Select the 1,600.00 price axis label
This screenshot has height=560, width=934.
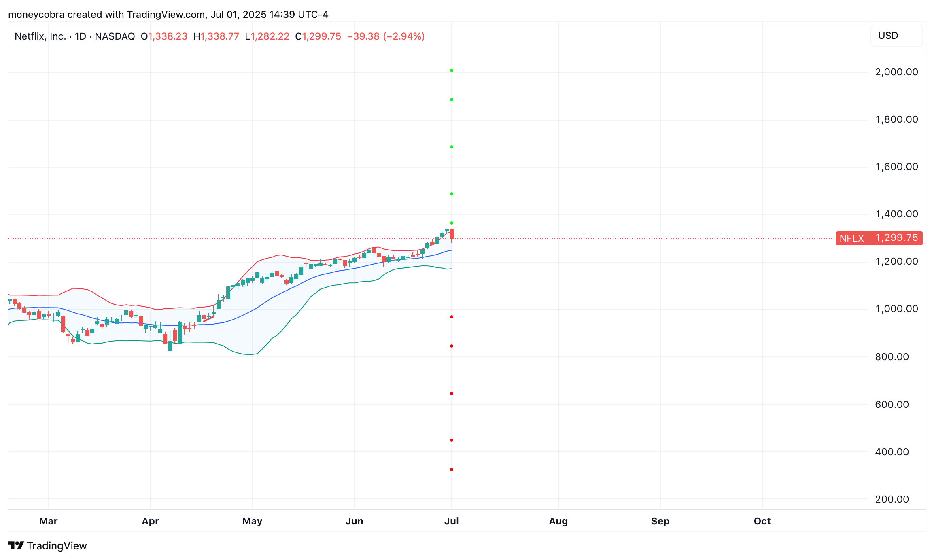click(x=896, y=167)
